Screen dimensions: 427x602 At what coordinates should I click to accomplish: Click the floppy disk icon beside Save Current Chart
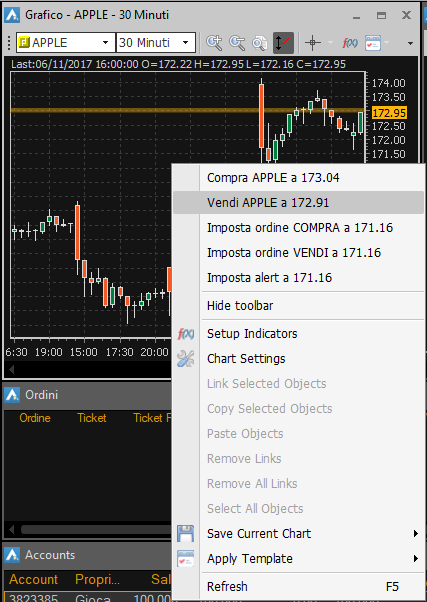coord(185,534)
